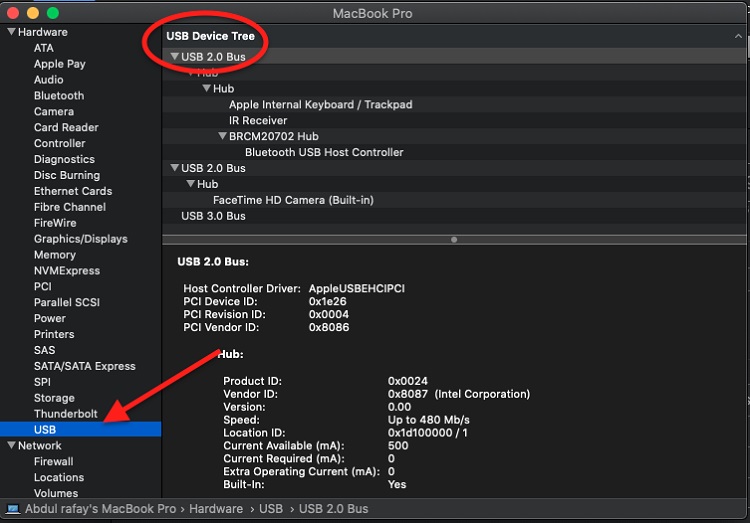Click the Location ID value 0x1d100000 / 1
The height and width of the screenshot is (523, 750).
(428, 433)
